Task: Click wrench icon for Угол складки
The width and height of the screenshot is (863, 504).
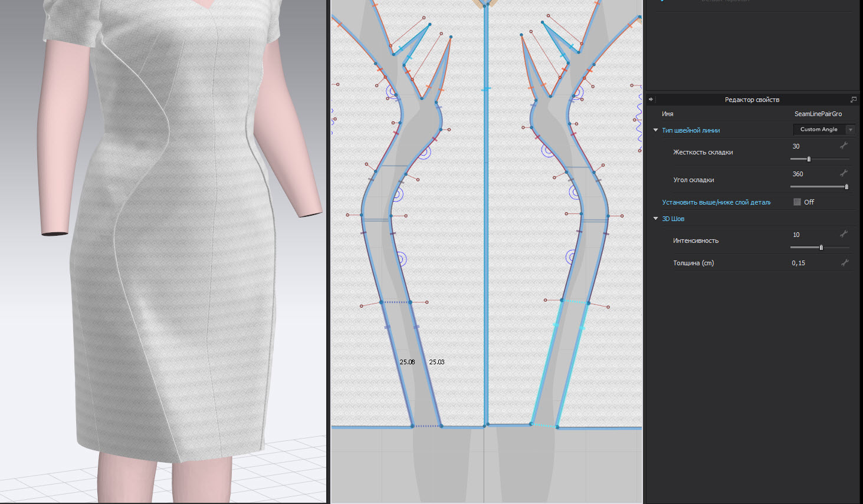Action: pyautogui.click(x=844, y=173)
